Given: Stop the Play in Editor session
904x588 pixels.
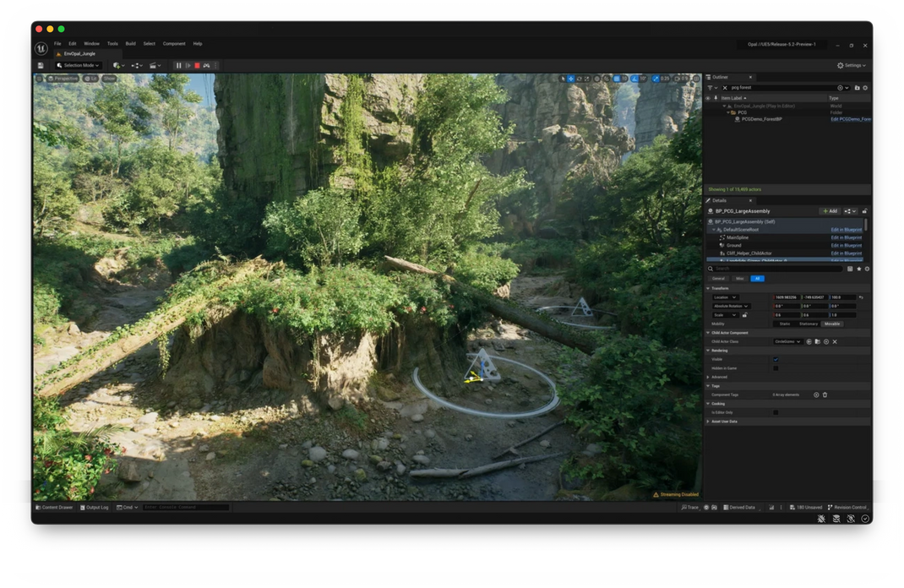Looking at the screenshot, I should 198,65.
